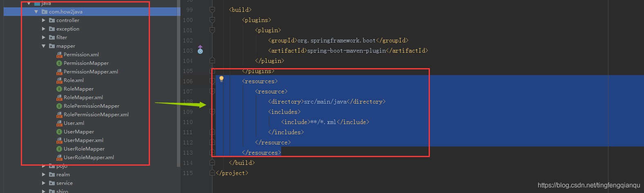Expand the filter folder arrow

click(x=44, y=38)
